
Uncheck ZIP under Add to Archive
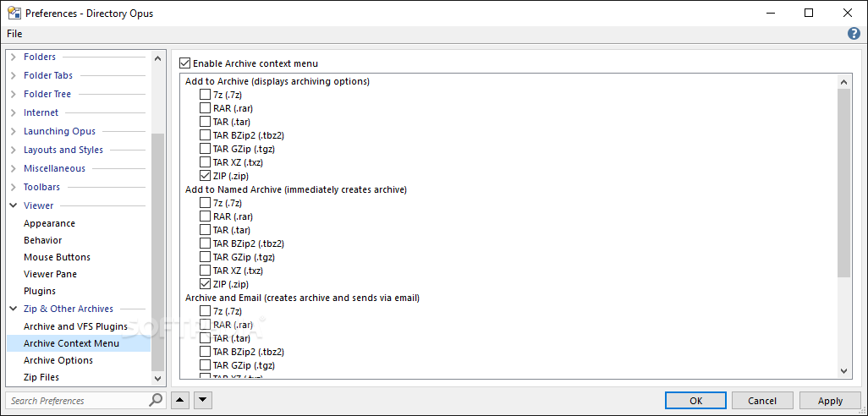206,176
